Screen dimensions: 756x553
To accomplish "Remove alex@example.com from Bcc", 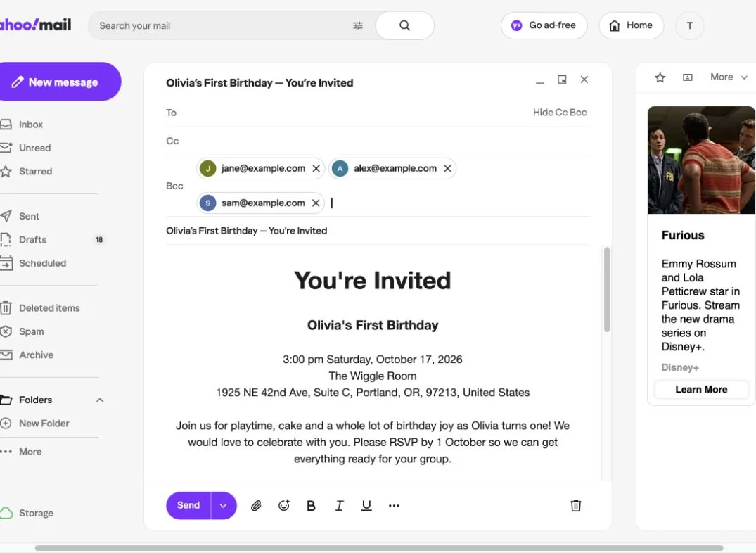I will click(447, 168).
